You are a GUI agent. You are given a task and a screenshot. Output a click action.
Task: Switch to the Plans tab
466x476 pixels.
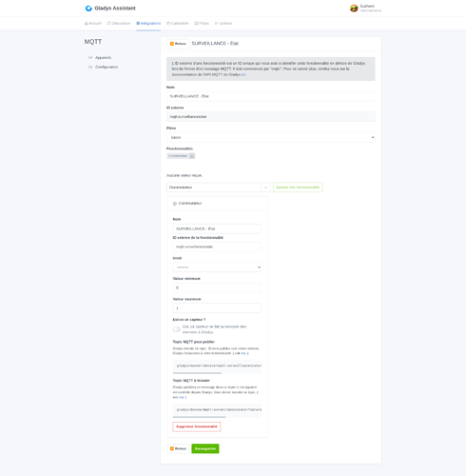coord(202,23)
